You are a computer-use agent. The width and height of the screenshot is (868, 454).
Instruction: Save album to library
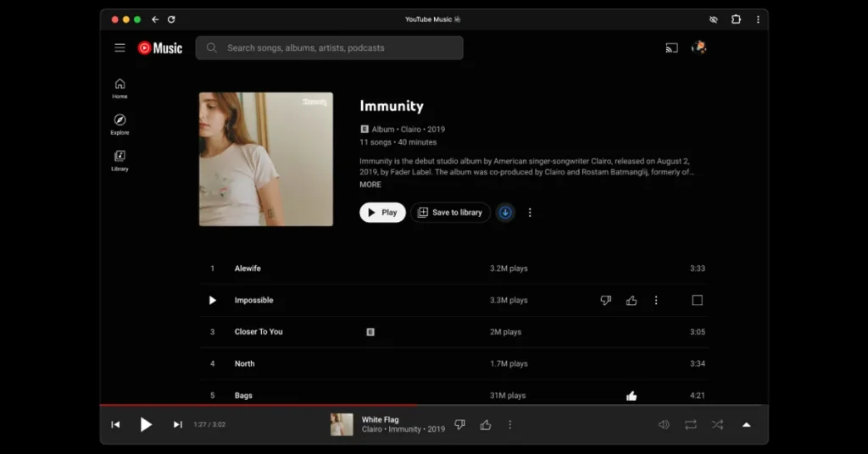[451, 213]
